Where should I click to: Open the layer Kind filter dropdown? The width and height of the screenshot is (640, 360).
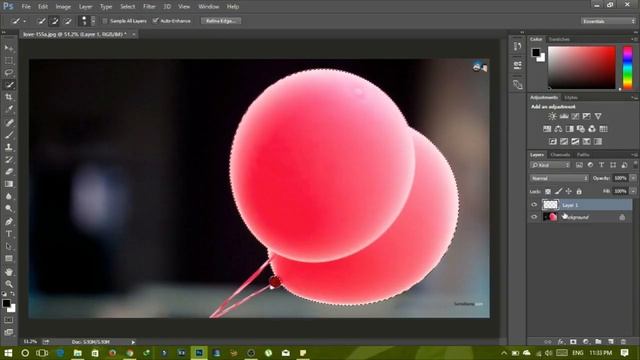pos(550,165)
